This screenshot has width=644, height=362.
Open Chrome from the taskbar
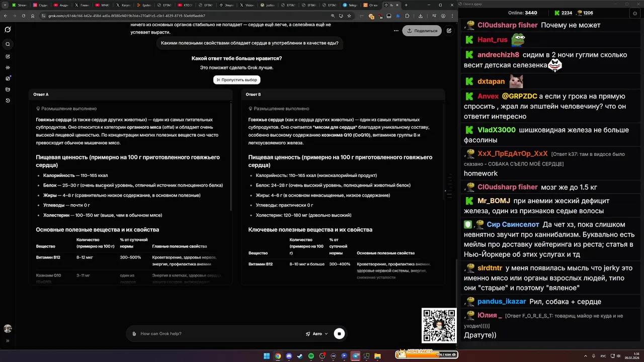(278, 356)
